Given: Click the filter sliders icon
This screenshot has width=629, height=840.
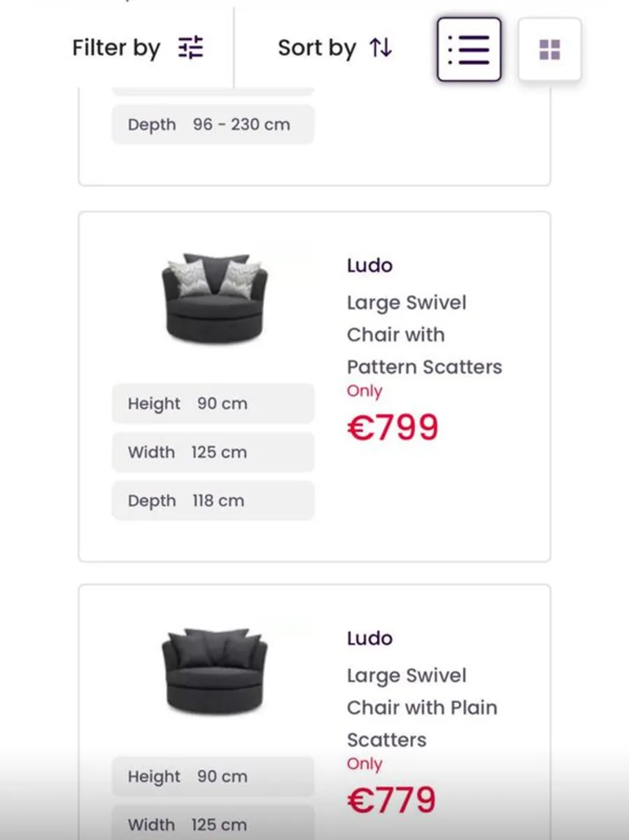Looking at the screenshot, I should pos(190,48).
